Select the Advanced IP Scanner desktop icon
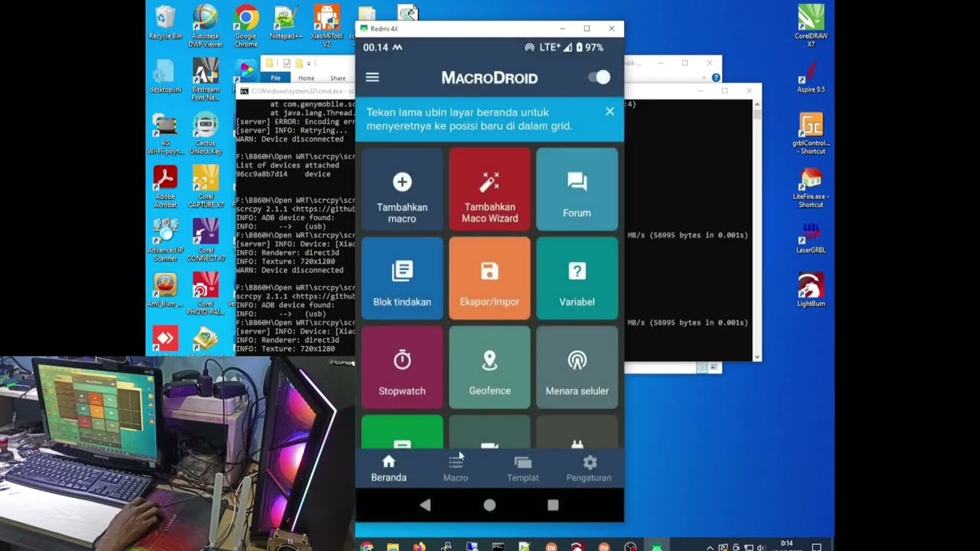Screen dimensions: 980x551 click(x=165, y=240)
